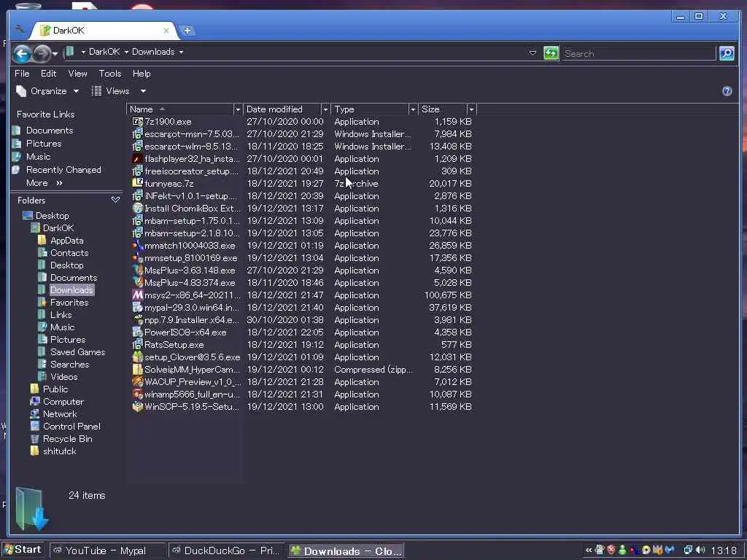Image resolution: width=747 pixels, height=560 pixels.
Task: Select PowerISO8-x64.exe file icon
Action: pos(137,332)
